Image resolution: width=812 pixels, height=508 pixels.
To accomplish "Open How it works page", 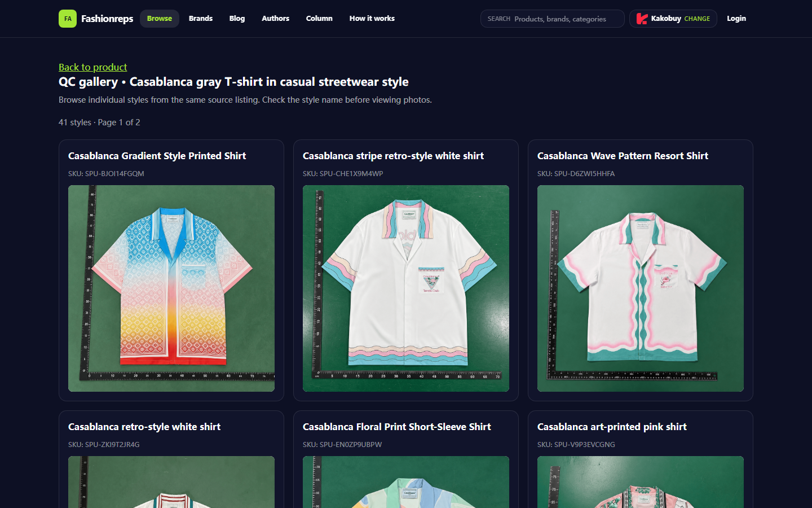I will click(372, 19).
